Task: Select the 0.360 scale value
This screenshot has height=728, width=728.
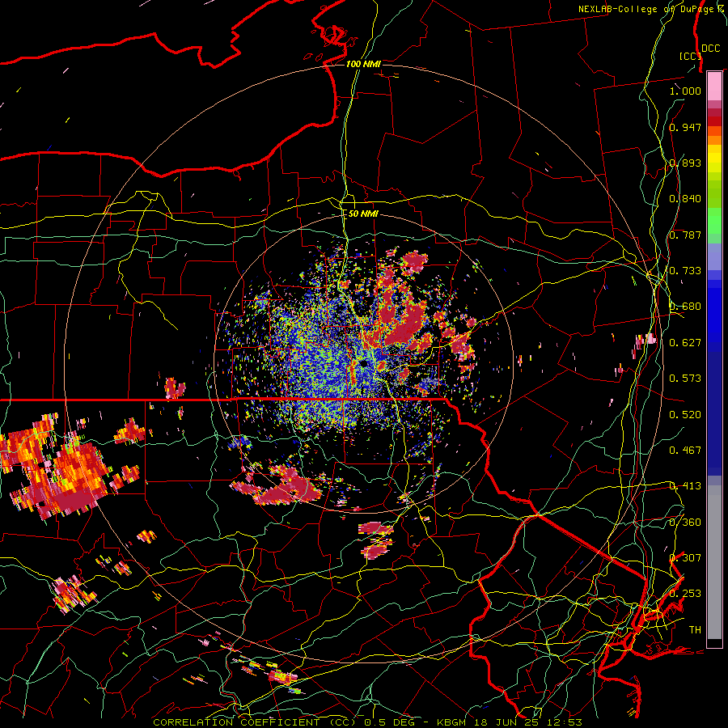Action: 685,523
